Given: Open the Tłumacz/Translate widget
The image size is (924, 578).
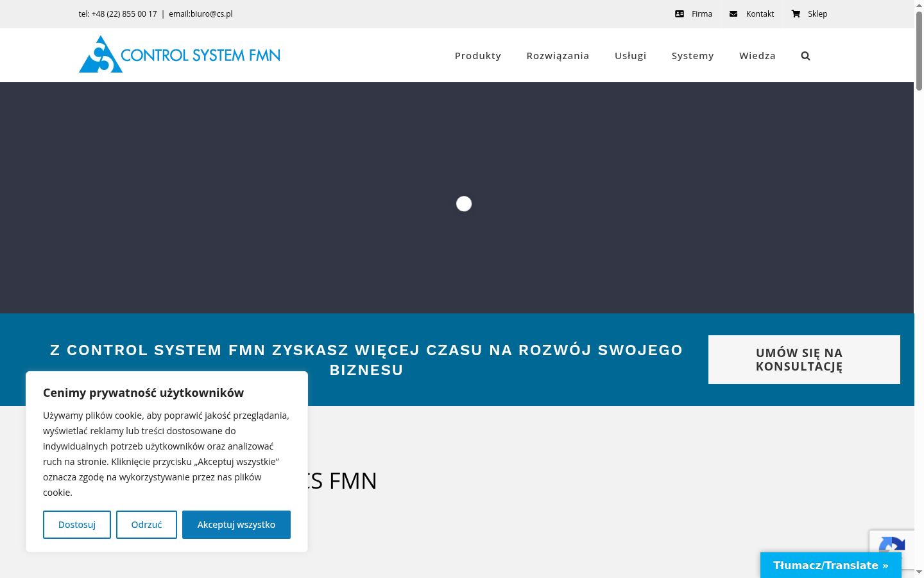Looking at the screenshot, I should click(831, 565).
